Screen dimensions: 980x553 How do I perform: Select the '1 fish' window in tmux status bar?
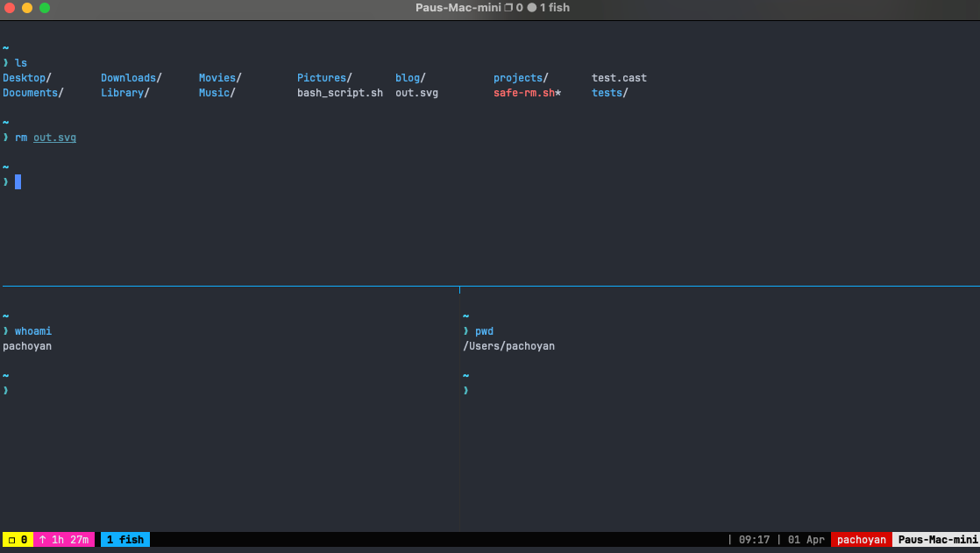coord(124,539)
